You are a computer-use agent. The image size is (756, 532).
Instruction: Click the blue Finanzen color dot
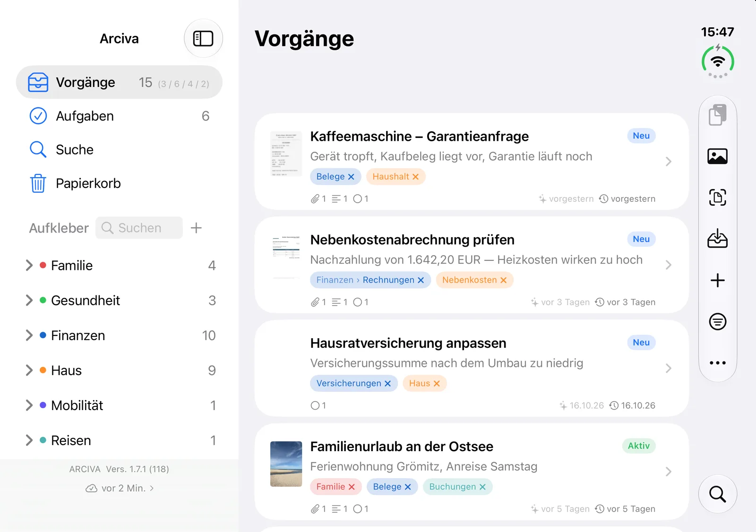43,335
